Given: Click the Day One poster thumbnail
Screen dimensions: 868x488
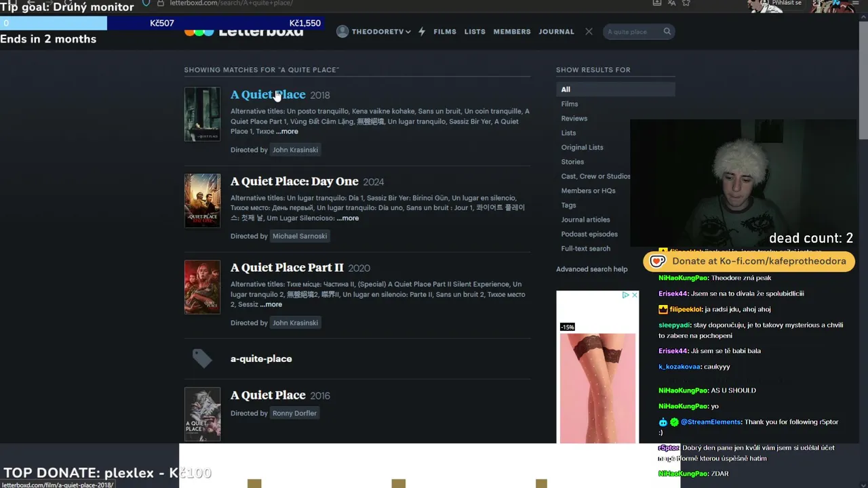Looking at the screenshot, I should (x=202, y=201).
